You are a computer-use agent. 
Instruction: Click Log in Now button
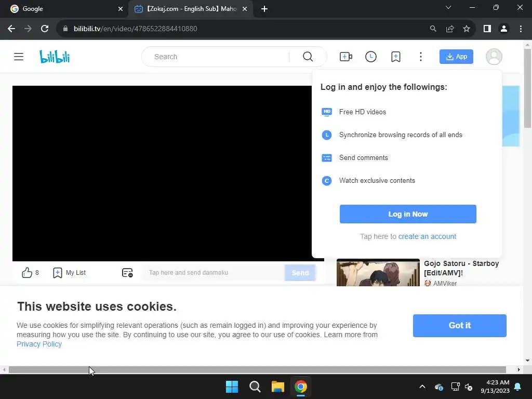408,214
